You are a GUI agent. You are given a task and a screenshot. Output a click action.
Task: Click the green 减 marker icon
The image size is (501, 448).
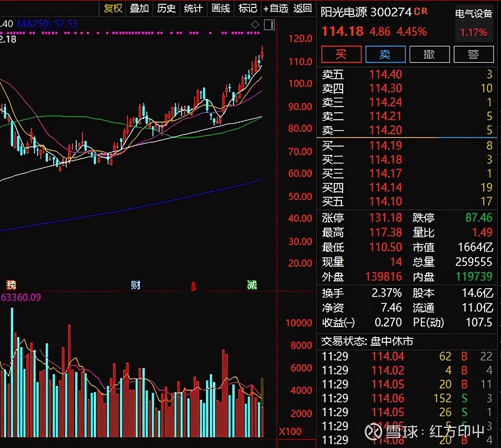pyautogui.click(x=252, y=284)
